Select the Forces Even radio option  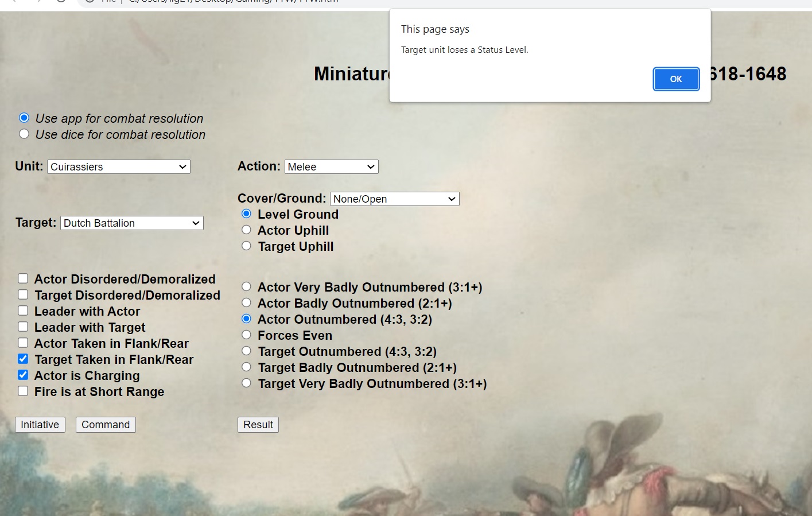(x=246, y=335)
